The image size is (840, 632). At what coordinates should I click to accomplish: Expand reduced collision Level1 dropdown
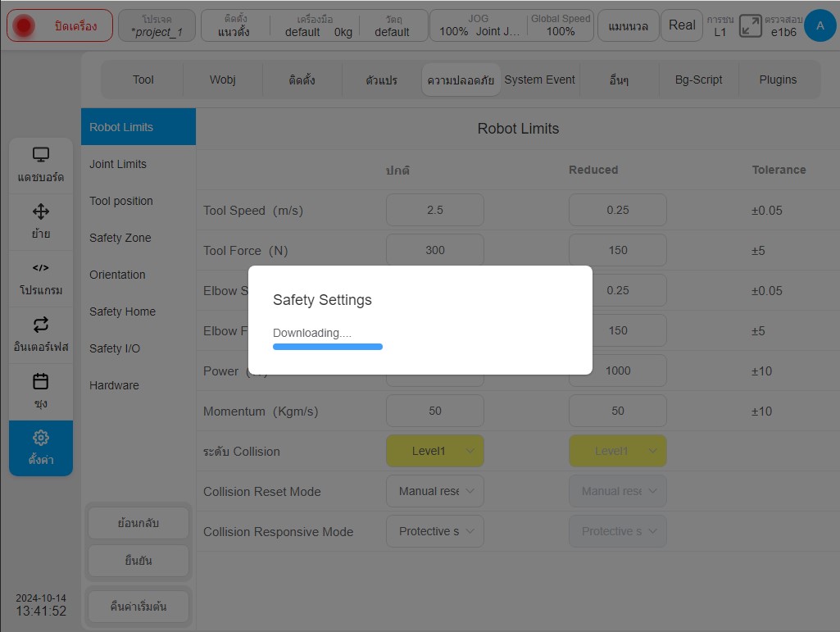(618, 451)
